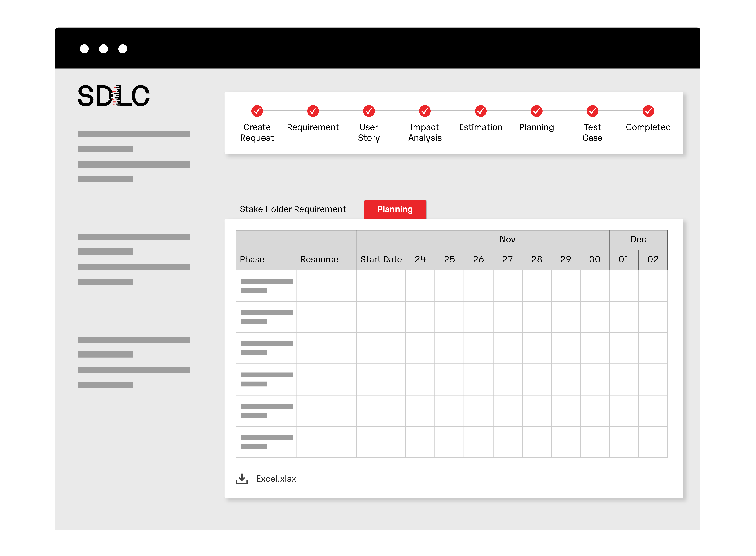Select the Test Case step checkmark

592,111
